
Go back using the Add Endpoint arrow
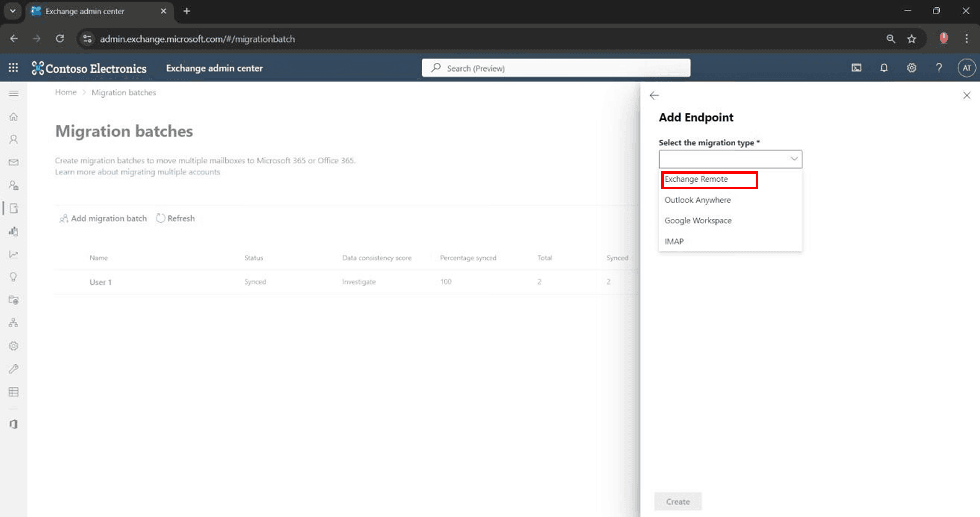(654, 95)
